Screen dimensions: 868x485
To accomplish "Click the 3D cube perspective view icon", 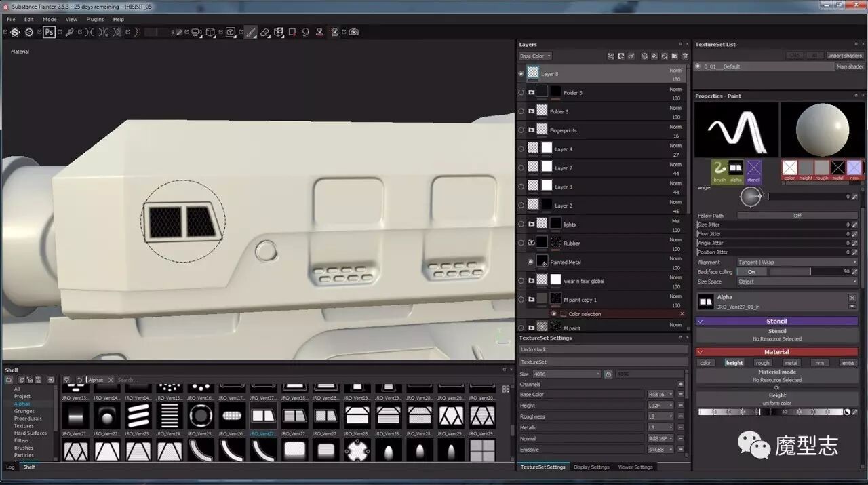I will coord(211,32).
